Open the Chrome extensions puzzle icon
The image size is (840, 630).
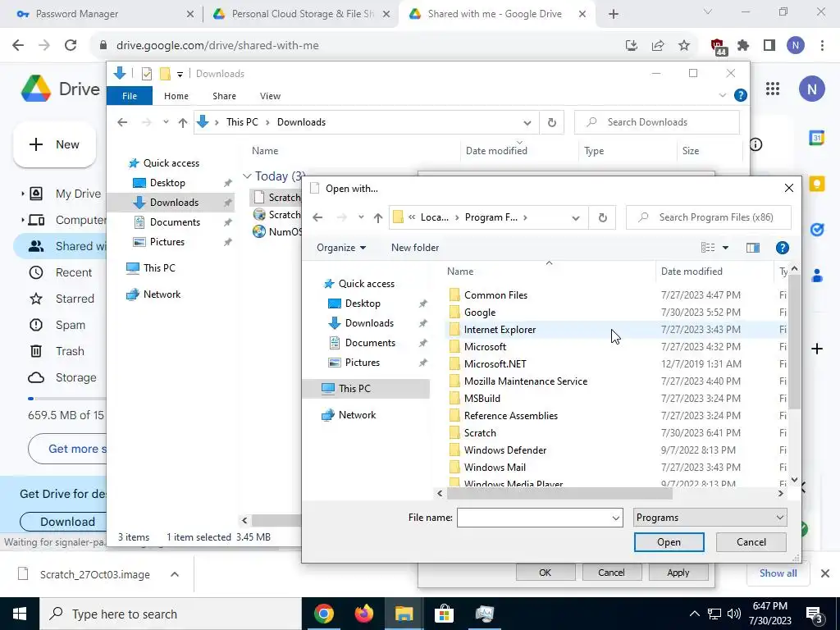click(x=743, y=46)
